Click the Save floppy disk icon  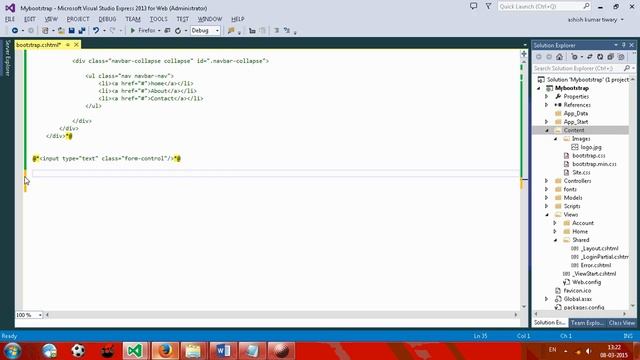tap(71, 31)
